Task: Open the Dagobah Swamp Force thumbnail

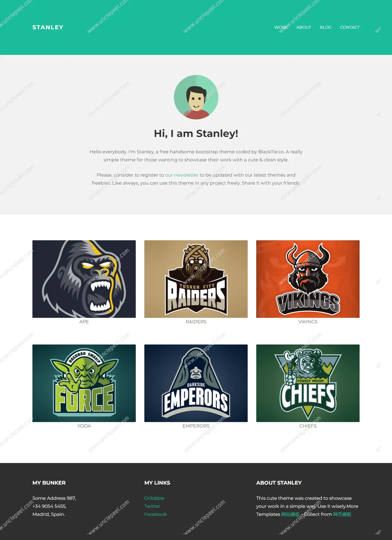Action: (84, 383)
